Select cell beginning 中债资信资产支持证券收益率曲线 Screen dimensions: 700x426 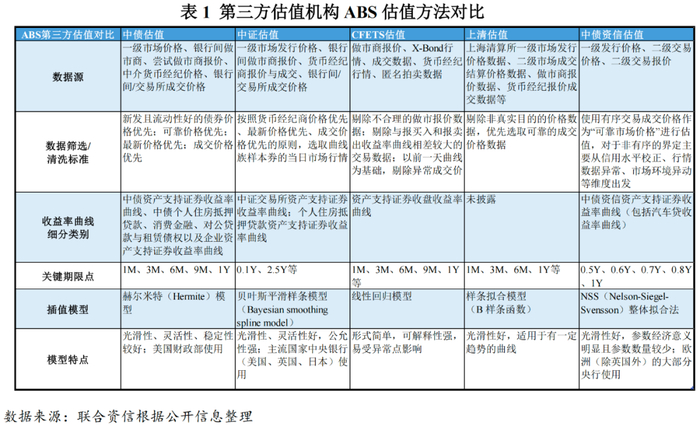pos(637,227)
